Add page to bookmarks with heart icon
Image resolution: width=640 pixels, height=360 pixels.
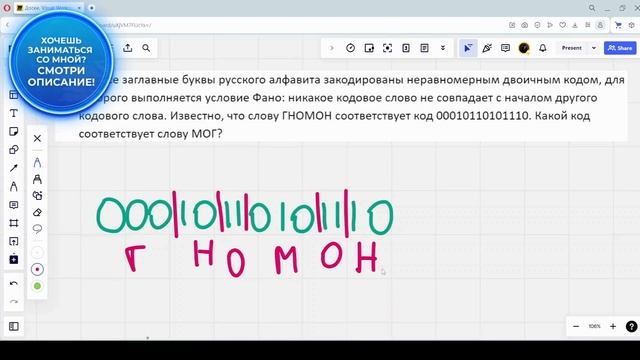click(562, 25)
